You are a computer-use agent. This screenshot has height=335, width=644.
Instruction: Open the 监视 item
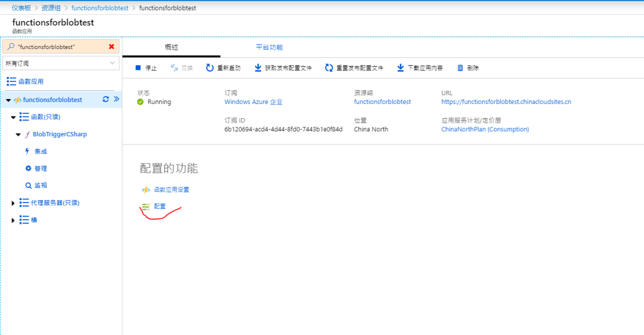click(x=41, y=186)
